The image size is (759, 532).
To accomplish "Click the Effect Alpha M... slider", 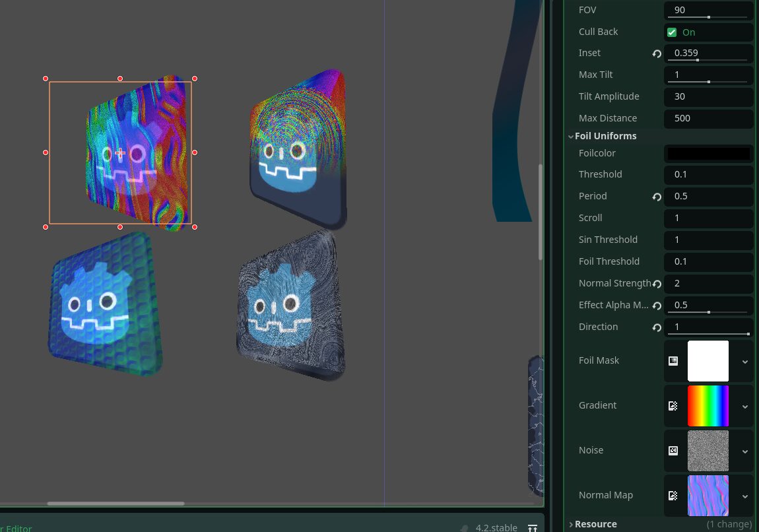I will pyautogui.click(x=708, y=312).
